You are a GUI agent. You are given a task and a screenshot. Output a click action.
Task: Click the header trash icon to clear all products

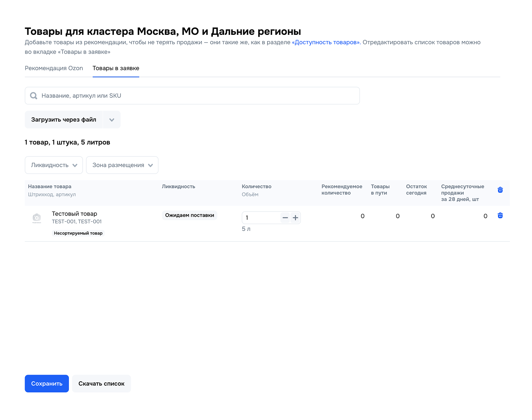[x=500, y=190]
